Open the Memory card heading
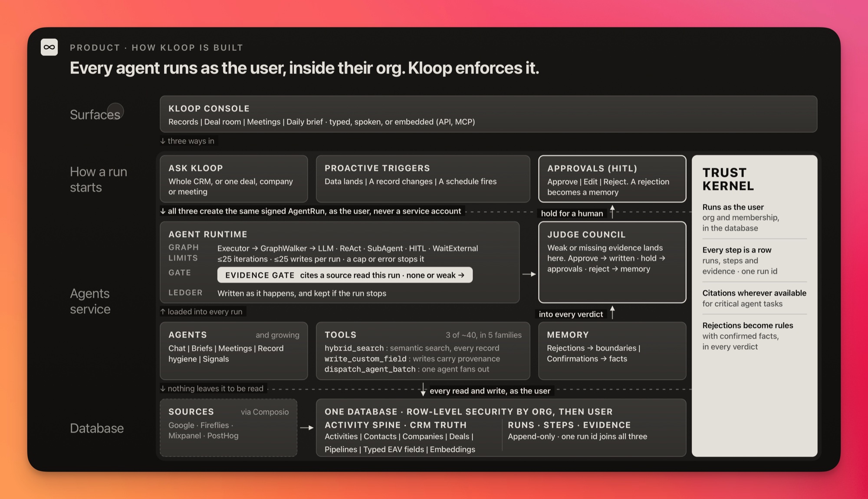The height and width of the screenshot is (499, 868). [x=568, y=335]
